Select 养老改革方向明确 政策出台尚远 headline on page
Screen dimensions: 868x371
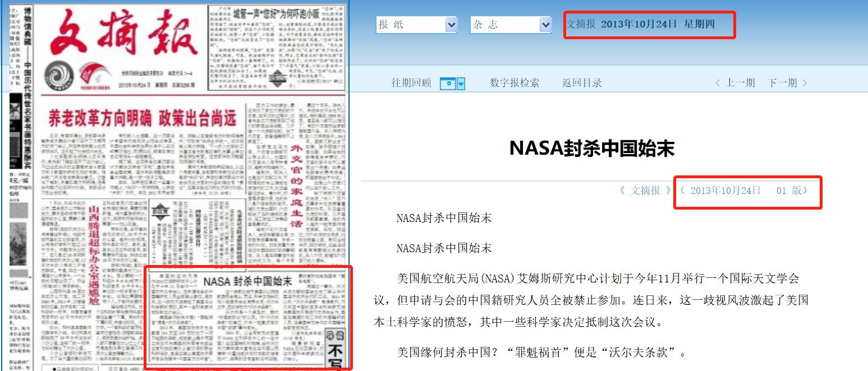143,118
